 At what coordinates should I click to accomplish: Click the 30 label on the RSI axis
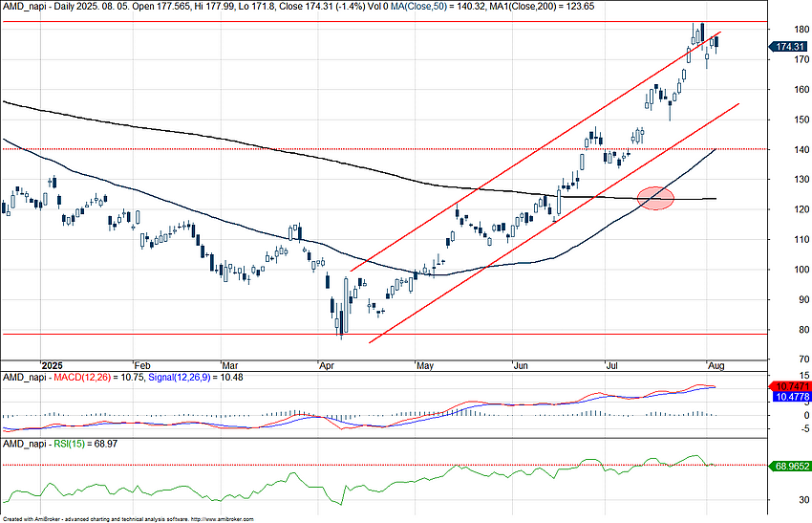coord(804,500)
